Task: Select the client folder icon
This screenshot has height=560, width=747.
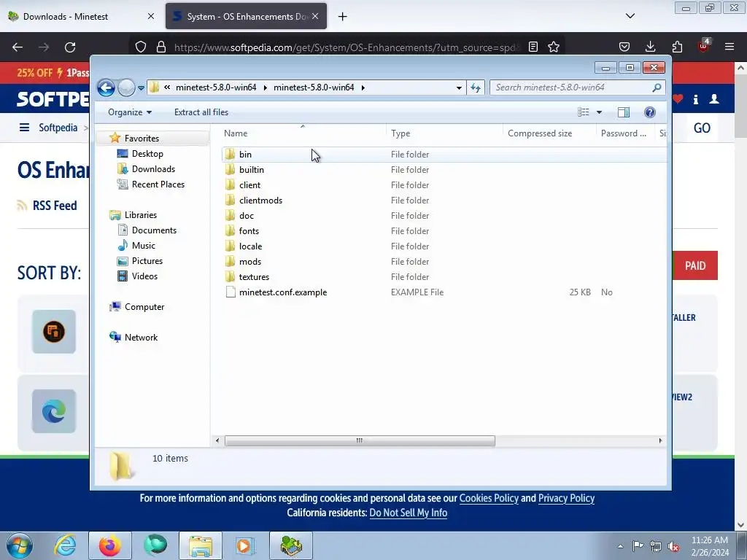Action: point(230,184)
